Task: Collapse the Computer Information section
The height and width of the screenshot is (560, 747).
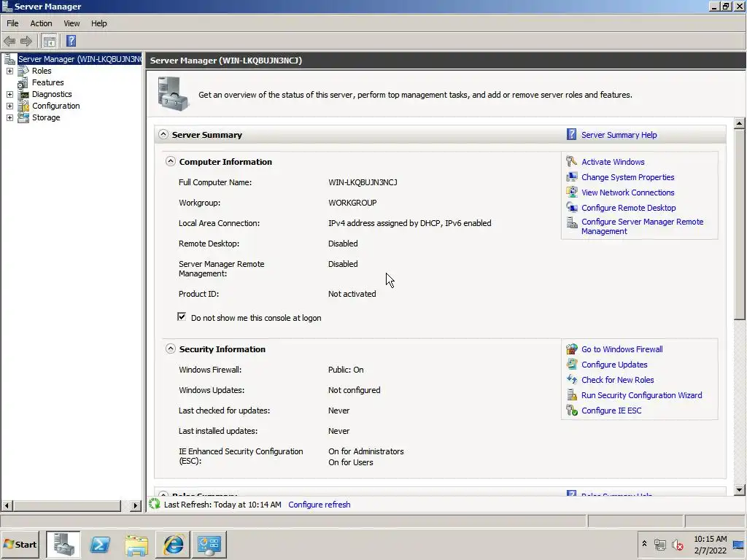Action: (171, 161)
